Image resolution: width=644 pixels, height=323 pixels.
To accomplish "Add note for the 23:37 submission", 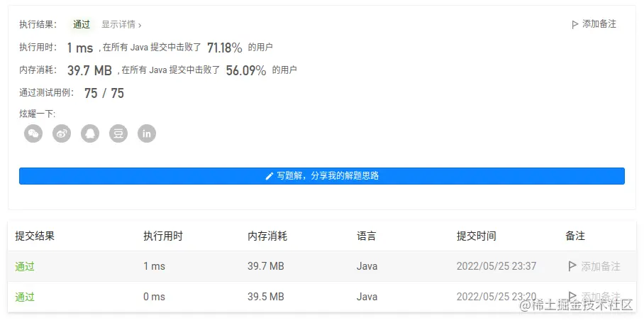I will pos(594,266).
